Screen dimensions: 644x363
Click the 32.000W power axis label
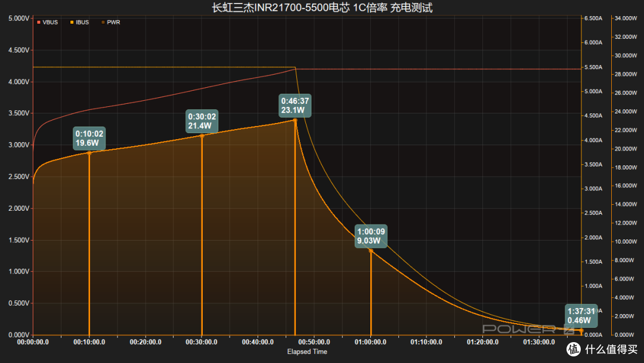[x=626, y=37]
